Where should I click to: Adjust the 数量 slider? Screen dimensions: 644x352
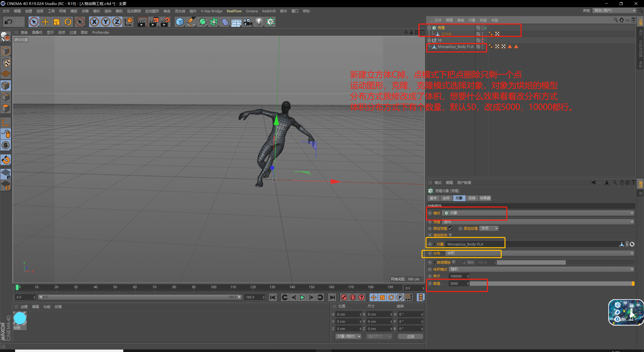pos(552,284)
